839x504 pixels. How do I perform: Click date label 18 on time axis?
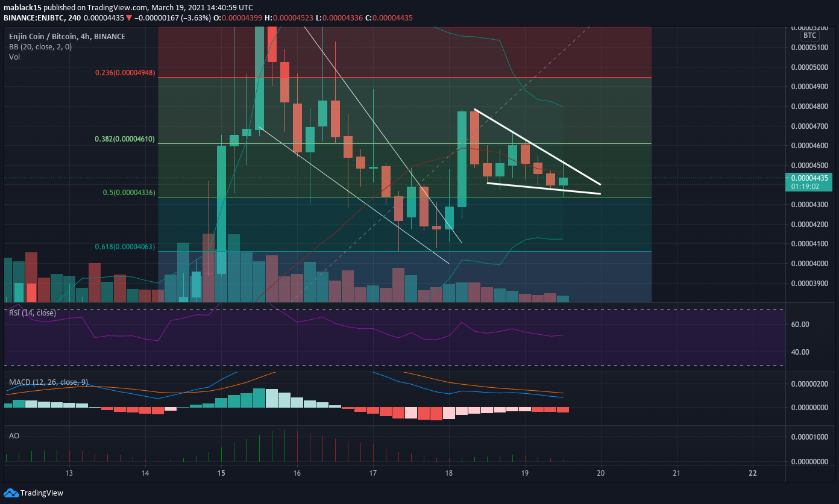point(448,473)
